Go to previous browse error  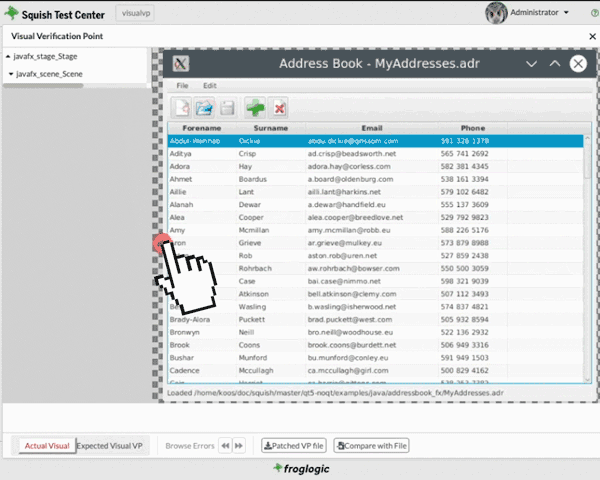[x=225, y=445]
